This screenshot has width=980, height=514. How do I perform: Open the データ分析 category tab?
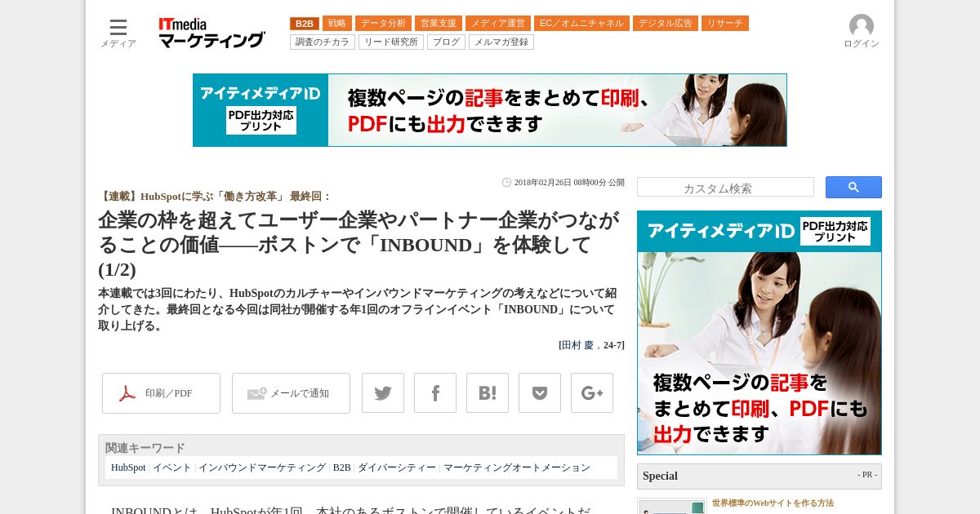coord(383,24)
